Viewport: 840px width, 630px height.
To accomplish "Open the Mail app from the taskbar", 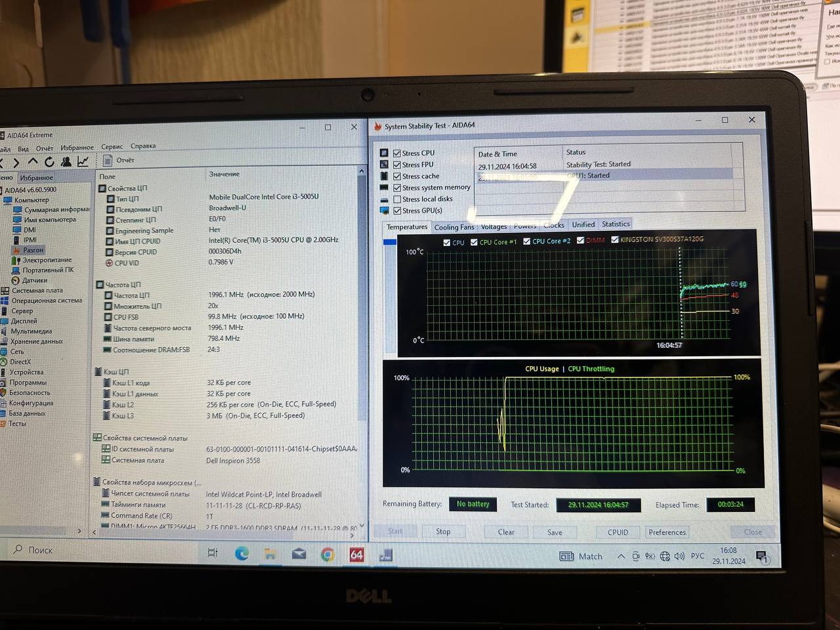I will pos(299,555).
